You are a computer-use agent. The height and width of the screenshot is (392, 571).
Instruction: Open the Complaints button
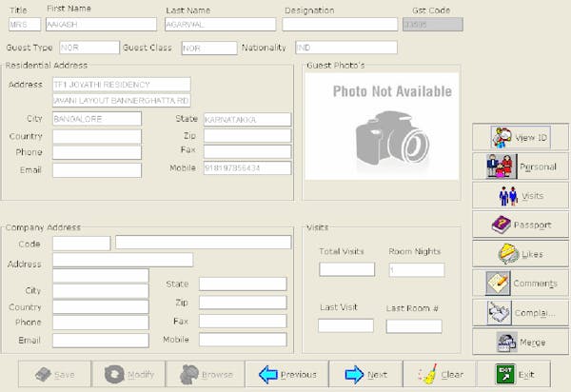click(x=521, y=312)
